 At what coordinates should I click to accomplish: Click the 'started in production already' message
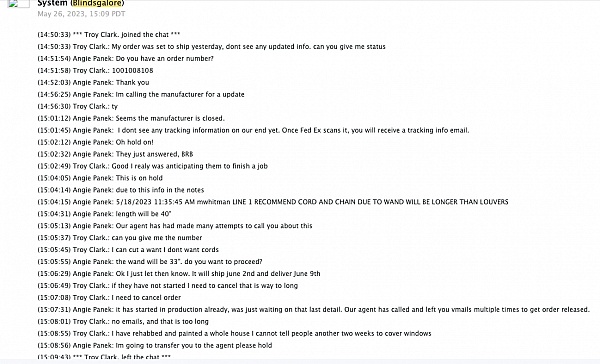(313, 309)
